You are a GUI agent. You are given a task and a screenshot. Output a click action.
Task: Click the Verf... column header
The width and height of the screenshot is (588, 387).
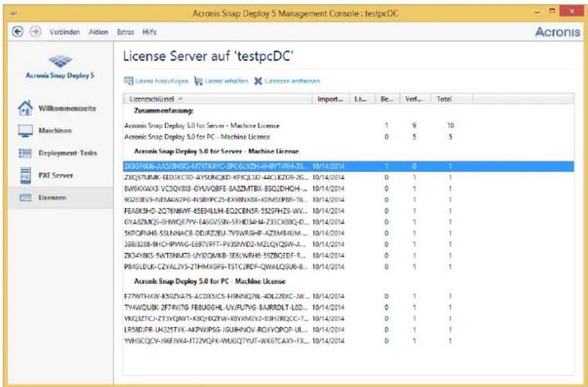point(415,99)
